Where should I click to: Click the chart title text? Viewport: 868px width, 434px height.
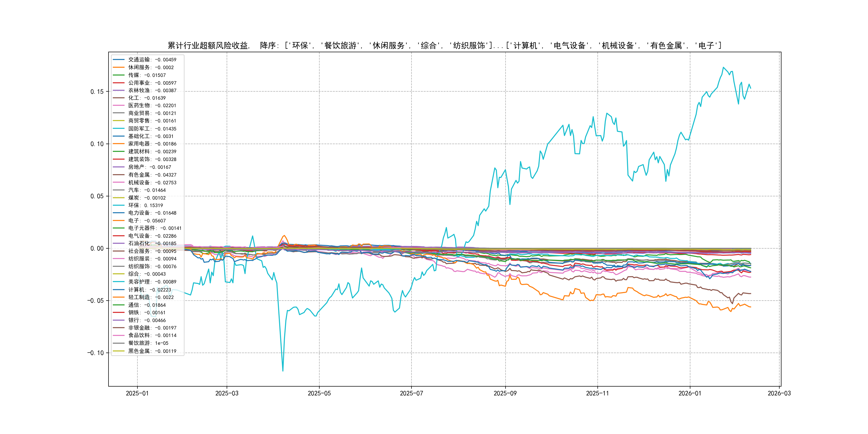click(444, 46)
